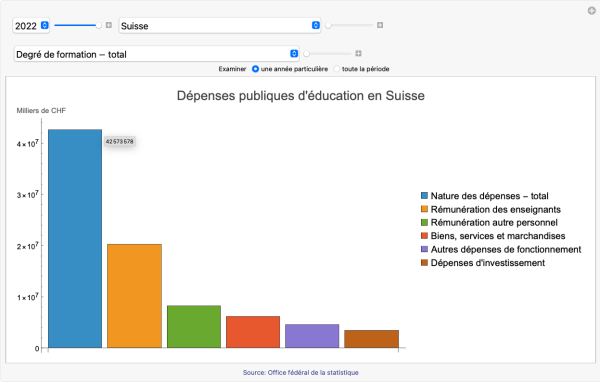Select the 'toute la période' radio button
This screenshot has width=600, height=383.
coord(336,69)
